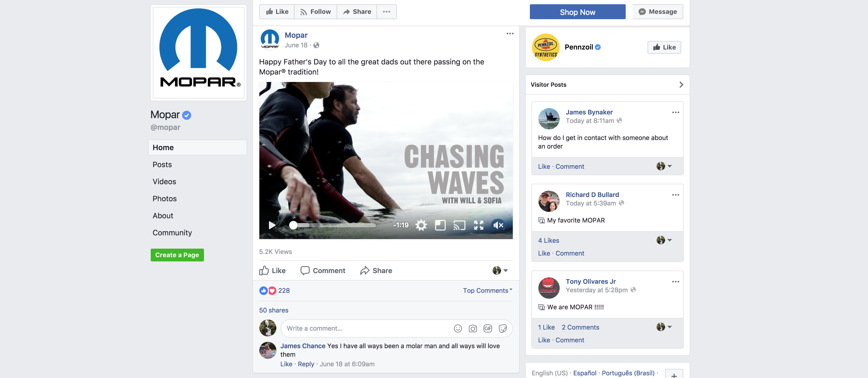Viewport: 868px width, 378px height.
Task: Open Tony Olivares Jr's profile
Action: (x=590, y=282)
